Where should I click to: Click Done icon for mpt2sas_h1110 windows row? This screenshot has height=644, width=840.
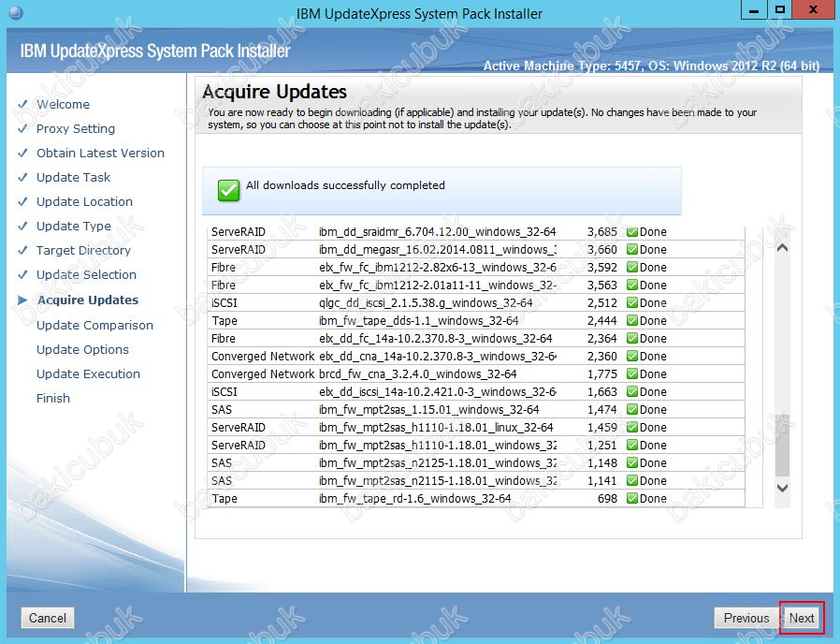point(632,445)
